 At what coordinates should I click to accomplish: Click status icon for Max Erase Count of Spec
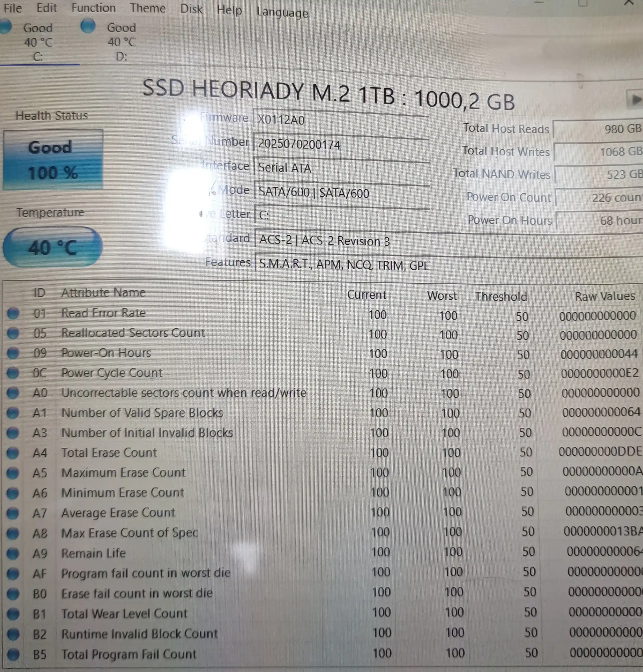click(x=13, y=533)
